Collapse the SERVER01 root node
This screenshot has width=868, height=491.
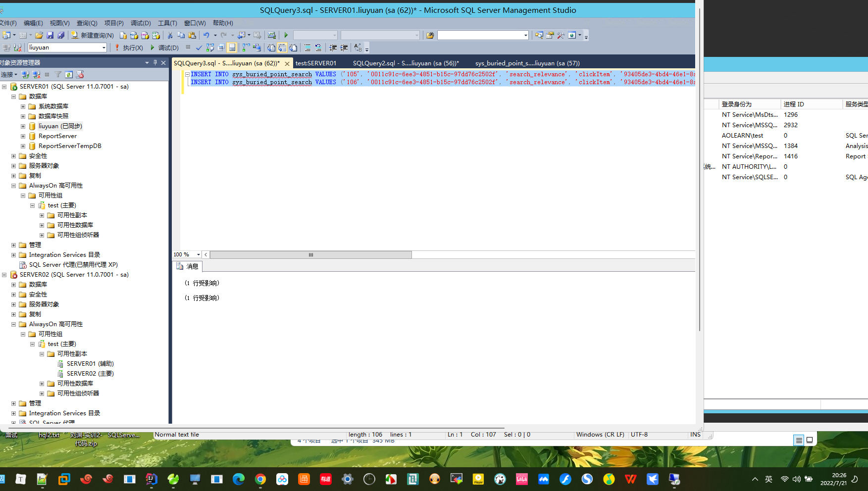tap(4, 87)
